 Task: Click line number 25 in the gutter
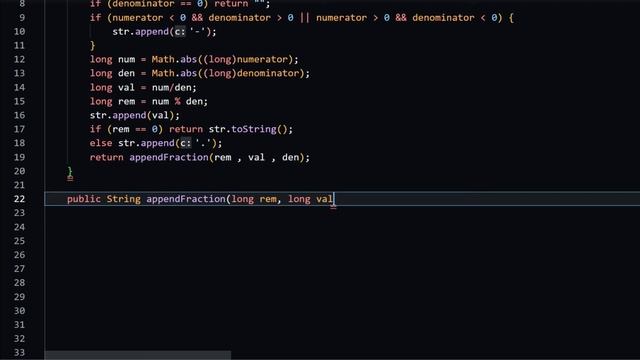pos(19,241)
